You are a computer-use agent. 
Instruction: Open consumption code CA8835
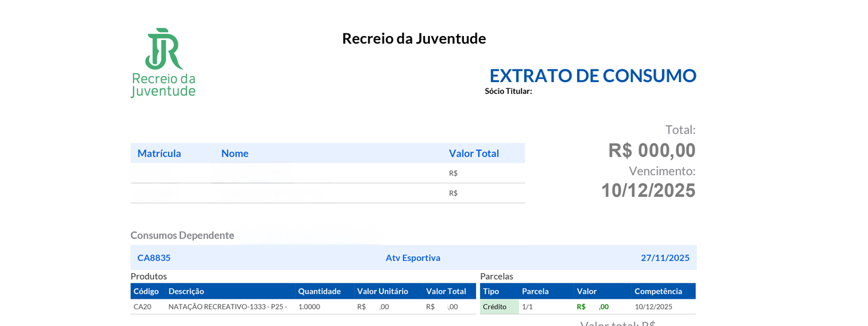click(x=154, y=258)
